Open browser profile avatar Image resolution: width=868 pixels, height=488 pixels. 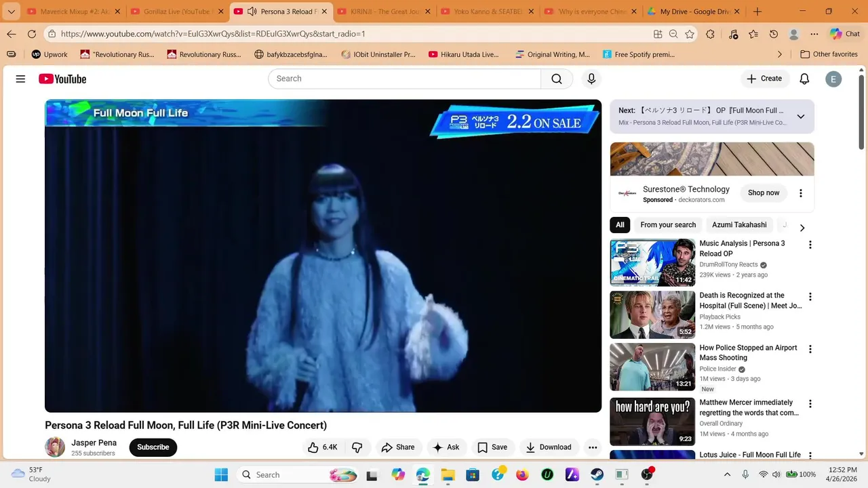[x=794, y=34]
